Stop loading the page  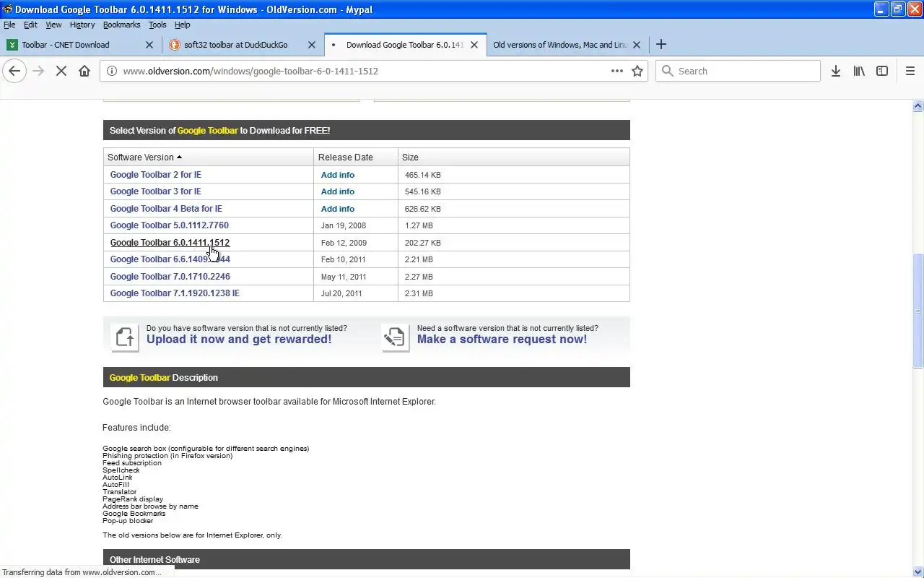[61, 71]
